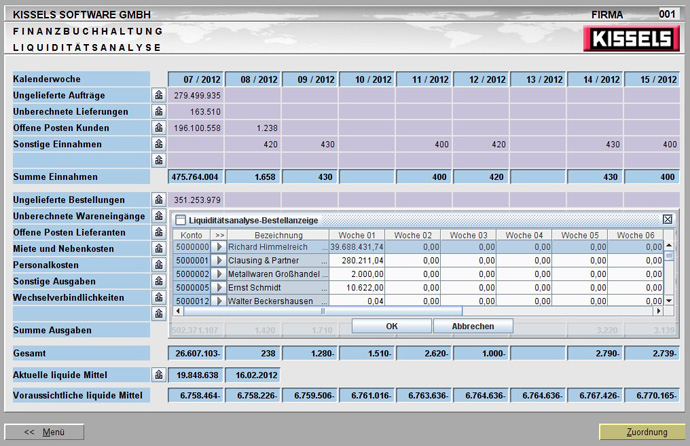Viewport: 690px width, 446px height.
Task: Open detail icon for Sonstige Ausgaben
Action: [x=158, y=281]
